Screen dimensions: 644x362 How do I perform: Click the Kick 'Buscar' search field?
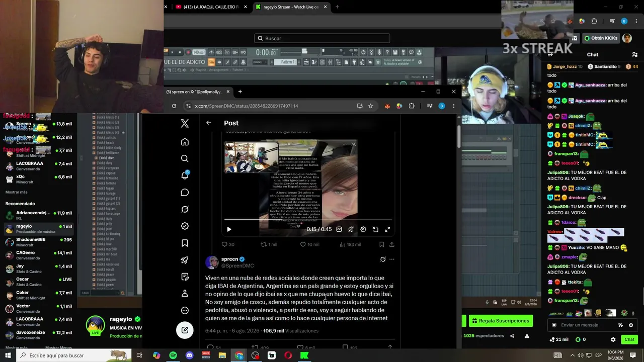point(322,38)
